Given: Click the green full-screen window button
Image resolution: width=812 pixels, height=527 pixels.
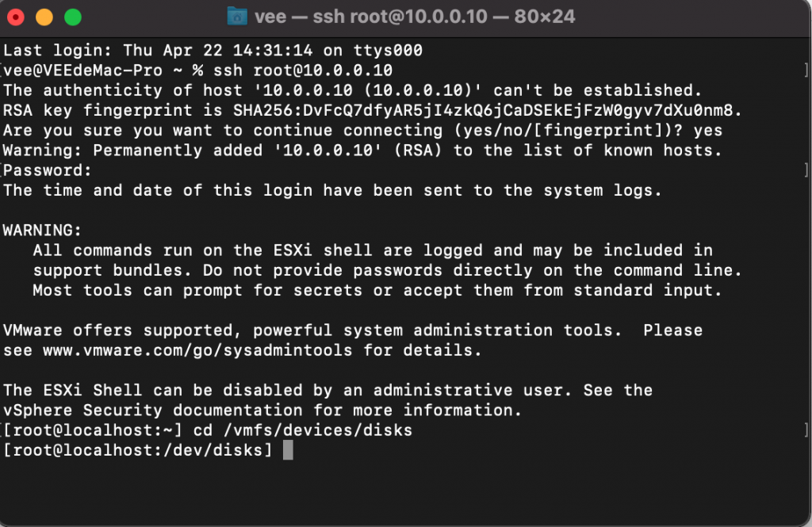Looking at the screenshot, I should point(72,17).
